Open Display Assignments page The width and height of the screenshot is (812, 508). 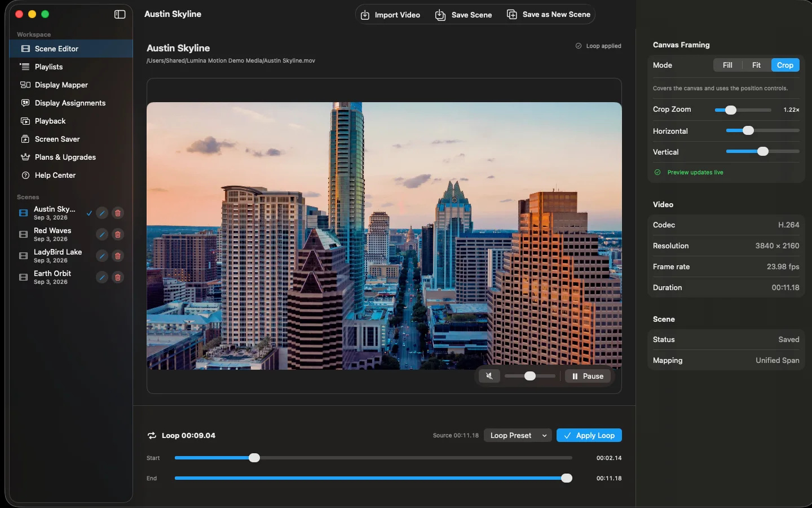coord(71,103)
